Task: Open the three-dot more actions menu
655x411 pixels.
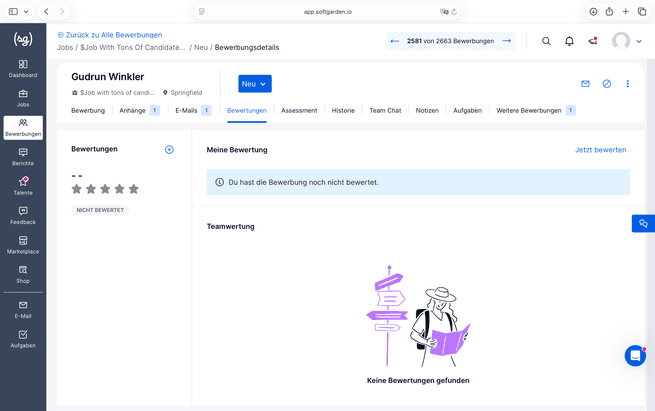Action: point(627,84)
